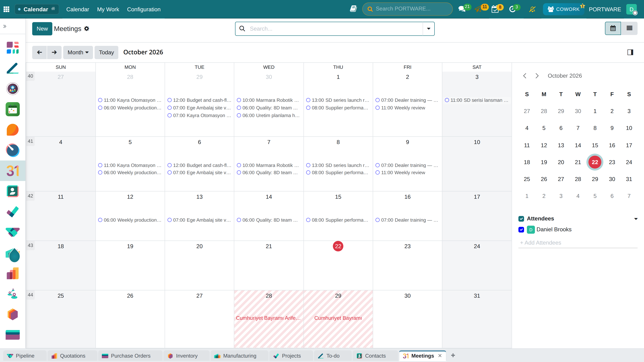
Task: Click the Add Attendees input field
Action: [578, 243]
